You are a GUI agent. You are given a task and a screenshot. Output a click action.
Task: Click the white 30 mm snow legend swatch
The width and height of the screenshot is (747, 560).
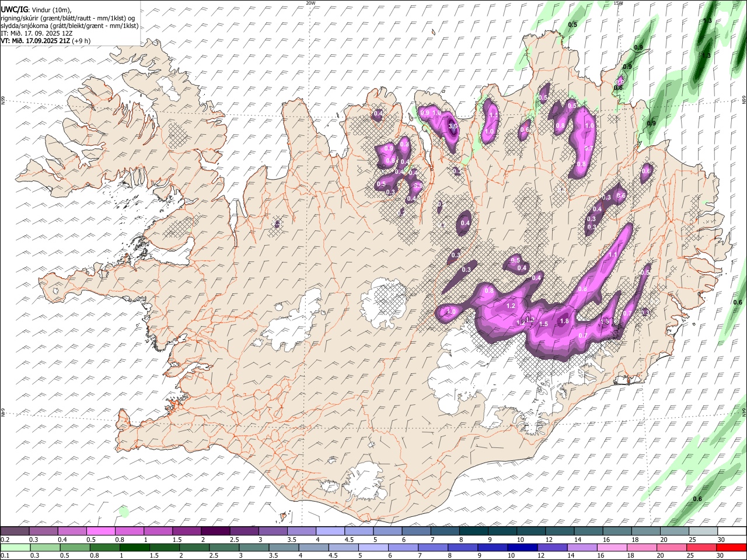(731, 531)
